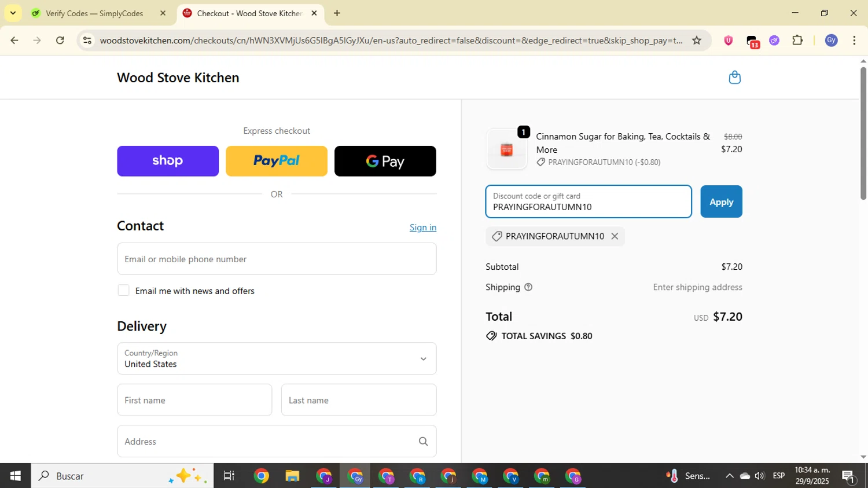Select the Checkout - Wood Stove Kitchen tab

[x=250, y=13]
